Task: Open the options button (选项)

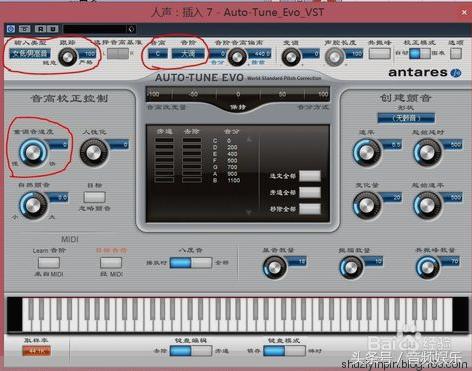Action: tap(456, 53)
